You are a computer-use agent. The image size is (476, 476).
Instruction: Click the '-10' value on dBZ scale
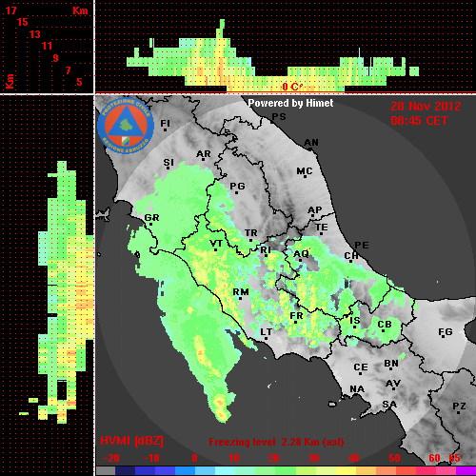[x=151, y=458]
